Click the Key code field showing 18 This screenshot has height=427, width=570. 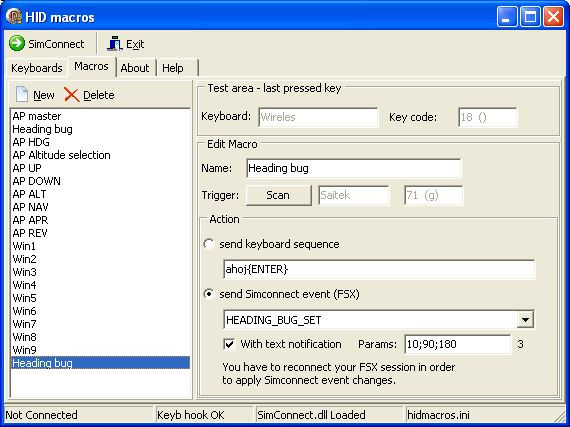tap(487, 117)
